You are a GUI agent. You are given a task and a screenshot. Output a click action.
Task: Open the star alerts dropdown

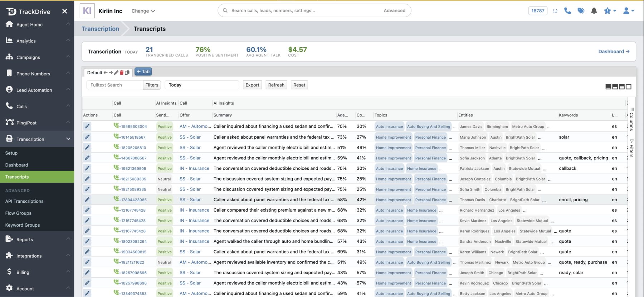(610, 11)
